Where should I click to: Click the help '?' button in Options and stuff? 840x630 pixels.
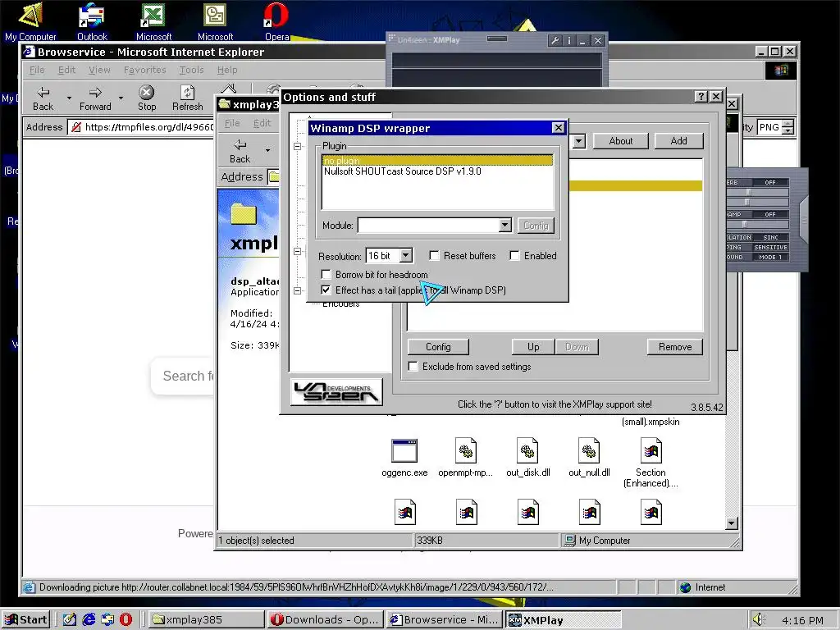point(701,97)
